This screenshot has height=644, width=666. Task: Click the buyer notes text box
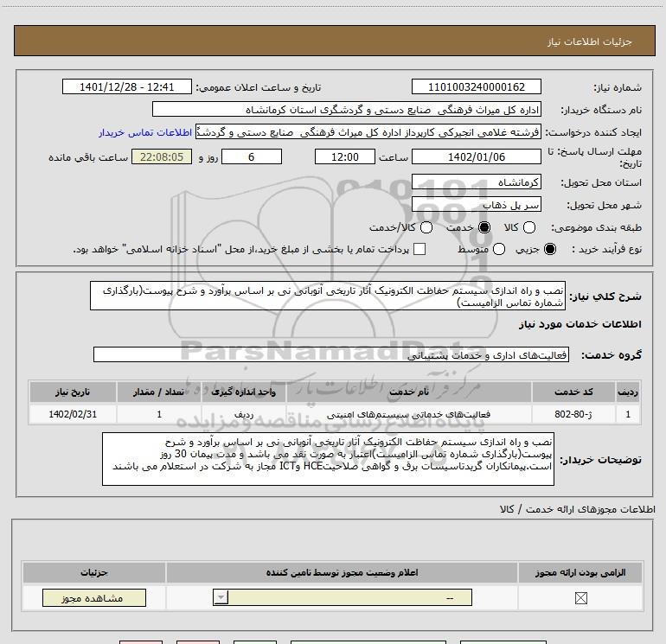click(328, 459)
